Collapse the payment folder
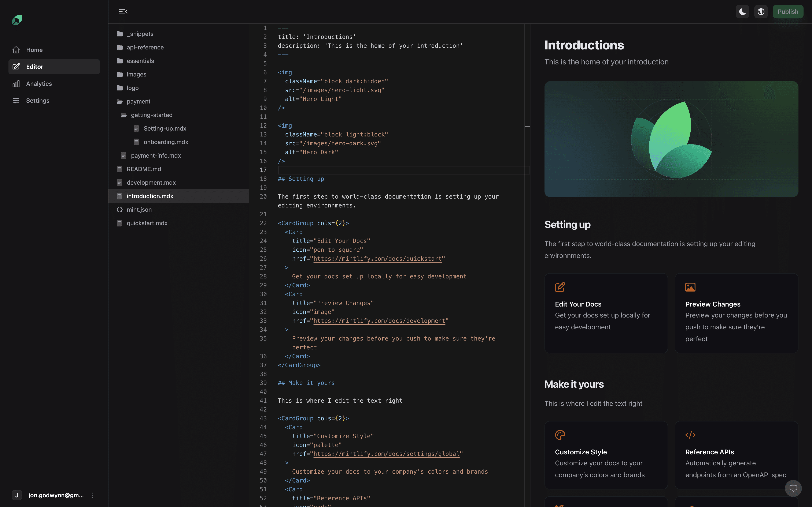This screenshot has width=812, height=507. [138, 101]
